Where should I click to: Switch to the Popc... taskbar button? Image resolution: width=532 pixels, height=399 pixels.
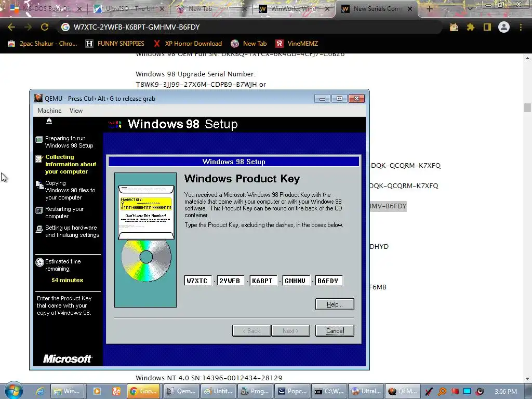point(292,391)
